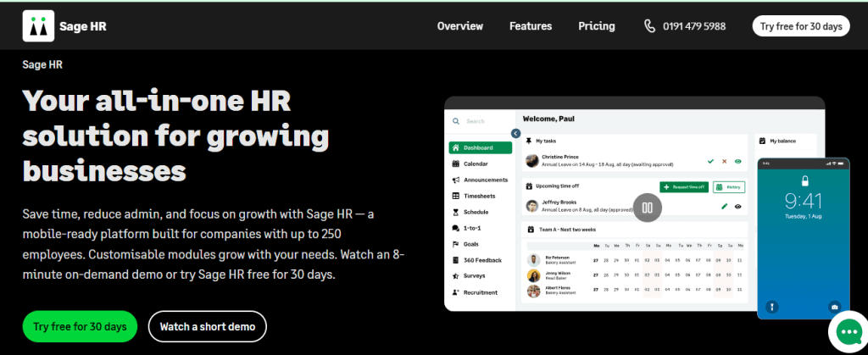Open the Overview nav item
868x355 pixels.
pos(460,26)
